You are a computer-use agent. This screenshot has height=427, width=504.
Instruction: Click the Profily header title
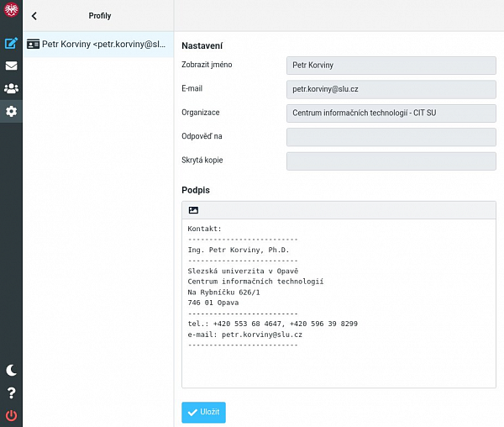pyautogui.click(x=100, y=16)
